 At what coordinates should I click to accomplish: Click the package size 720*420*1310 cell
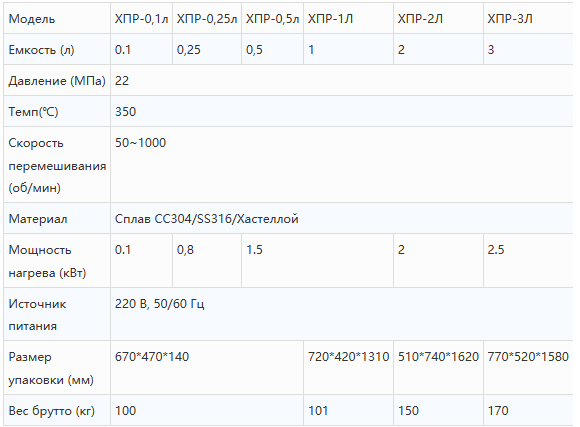[348, 368]
